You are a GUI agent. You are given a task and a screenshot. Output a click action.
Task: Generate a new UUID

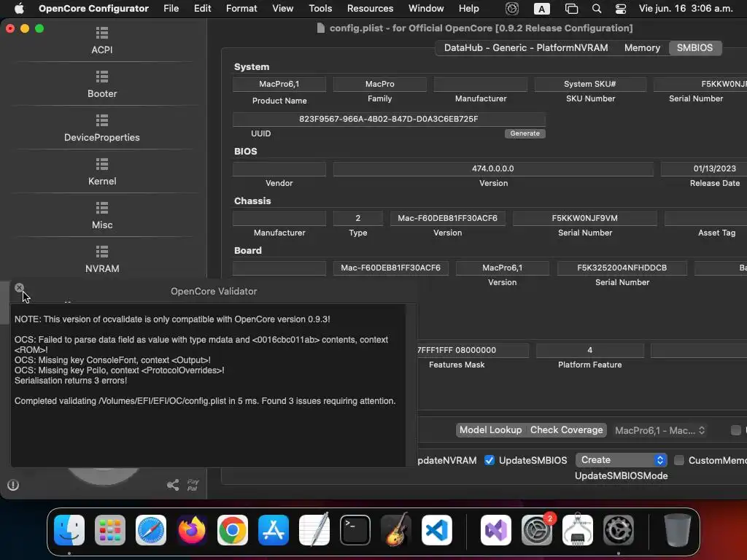coord(525,133)
